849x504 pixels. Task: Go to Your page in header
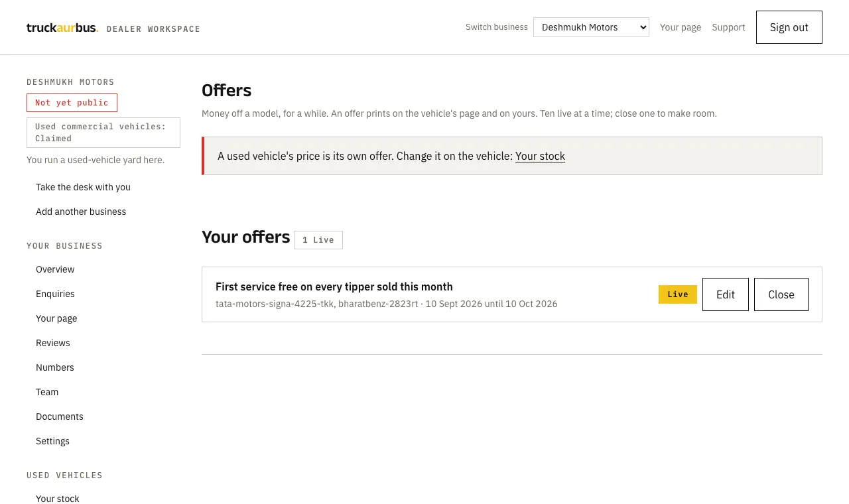point(681,27)
